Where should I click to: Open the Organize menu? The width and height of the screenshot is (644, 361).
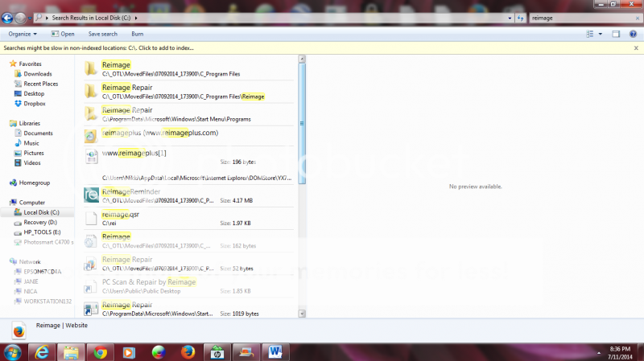pos(23,34)
